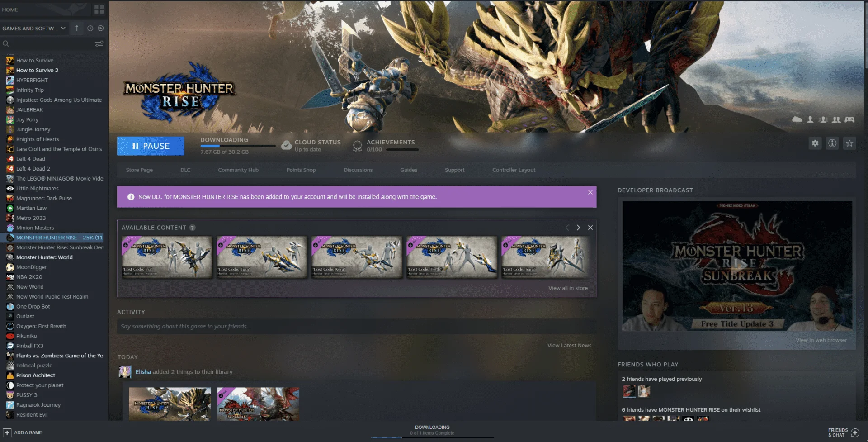Go to the Home library view
868x442 pixels.
click(10, 10)
